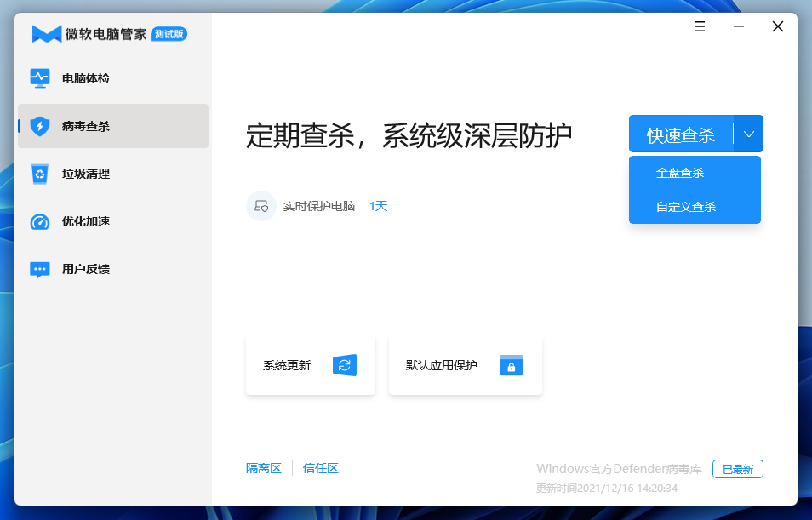Click the optimize speedometer icon
This screenshot has height=520, width=812.
[40, 221]
